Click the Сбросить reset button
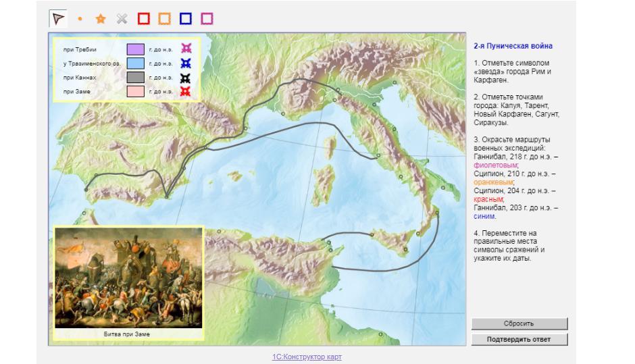Screen dimensions: 635x364 coord(519,323)
